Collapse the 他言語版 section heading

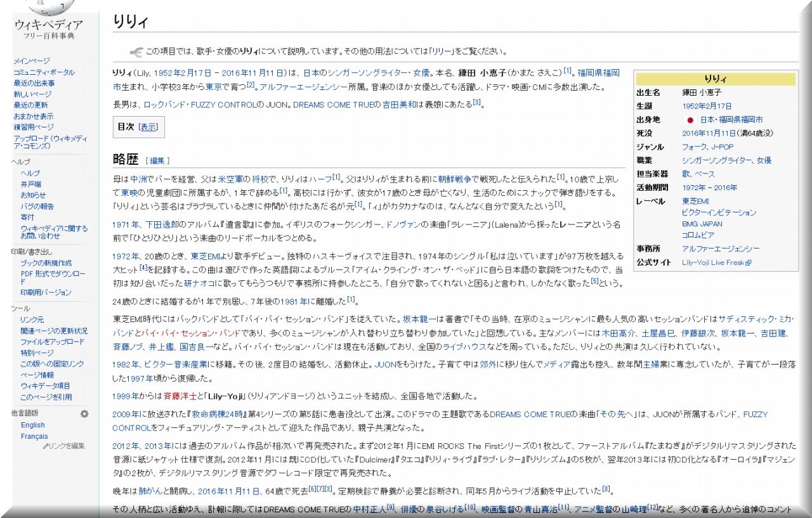25,413
